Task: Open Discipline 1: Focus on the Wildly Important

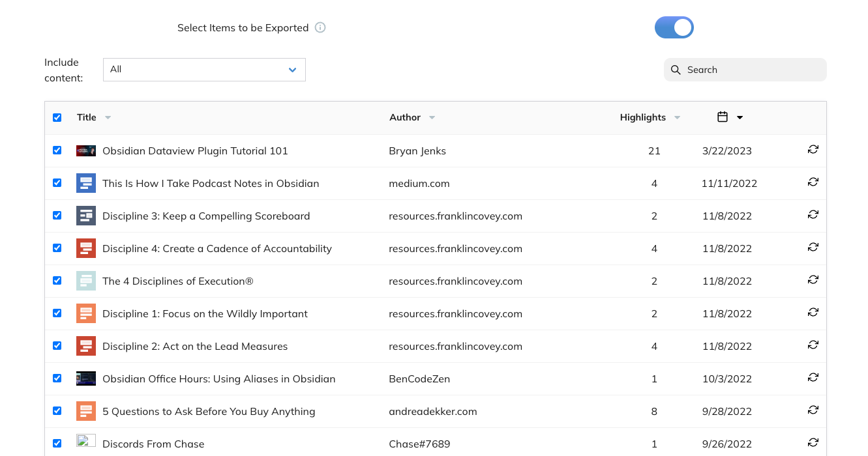Action: [205, 313]
